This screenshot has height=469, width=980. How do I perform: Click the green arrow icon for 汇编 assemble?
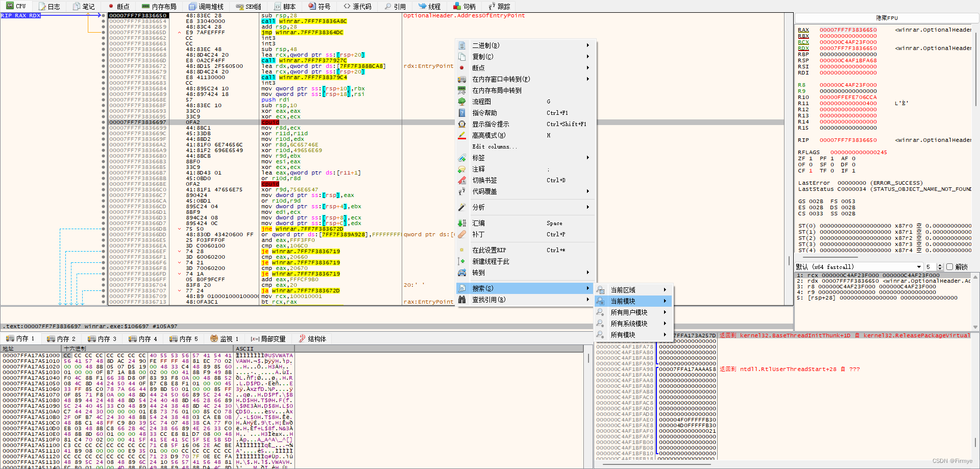[462, 223]
